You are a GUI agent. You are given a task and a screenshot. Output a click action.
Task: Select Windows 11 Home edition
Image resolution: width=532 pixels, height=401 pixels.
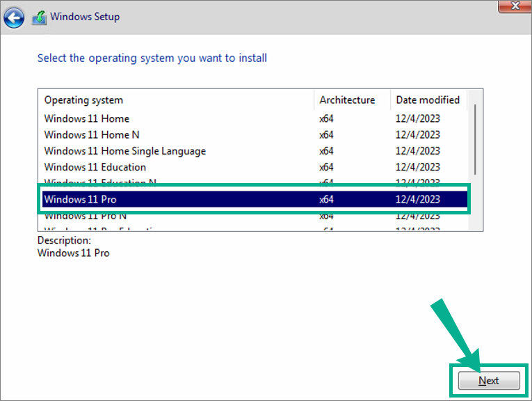(255, 118)
